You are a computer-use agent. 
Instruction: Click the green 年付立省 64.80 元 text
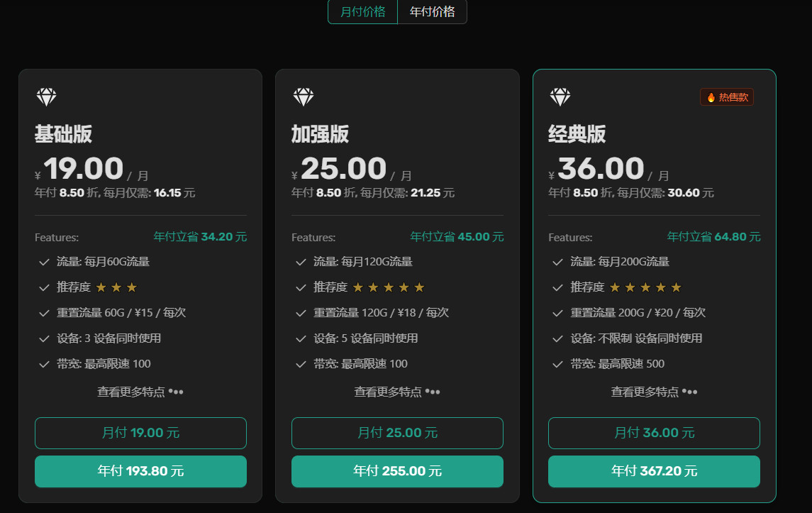[713, 237]
